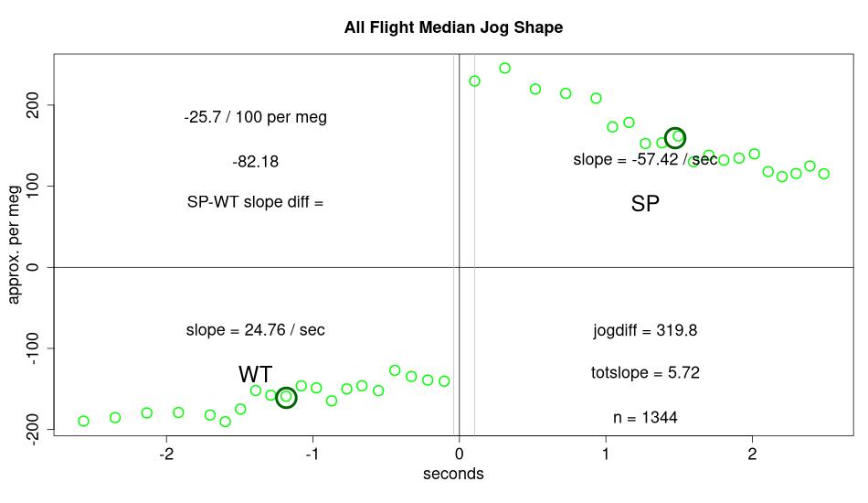Click the dark green circled SP marker
868x503 pixels.
(675, 138)
